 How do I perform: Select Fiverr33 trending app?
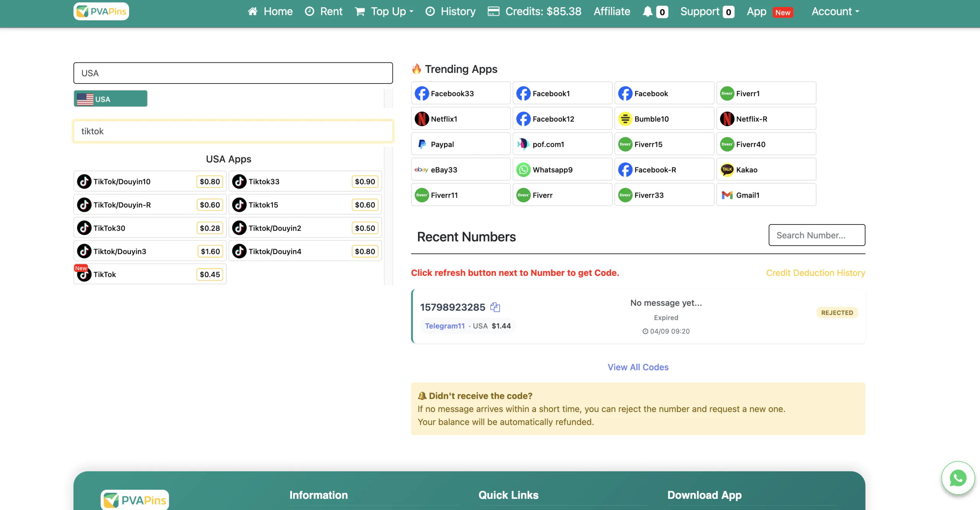664,195
